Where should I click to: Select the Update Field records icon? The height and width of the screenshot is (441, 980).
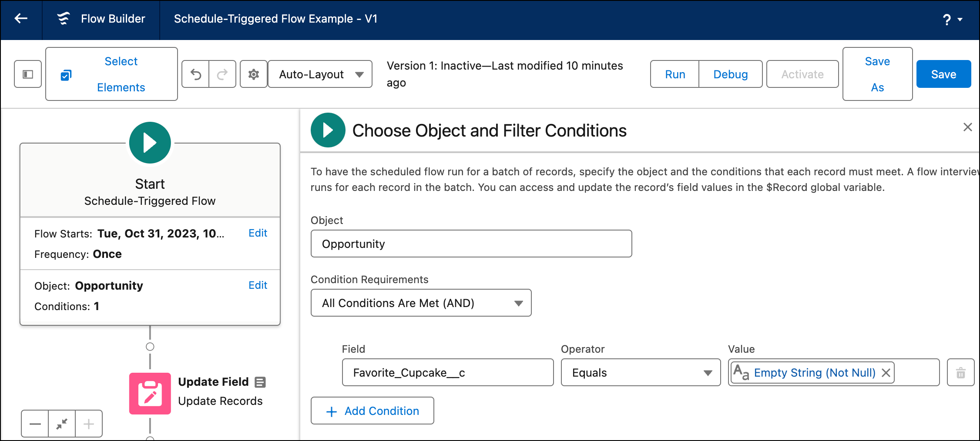click(150, 393)
